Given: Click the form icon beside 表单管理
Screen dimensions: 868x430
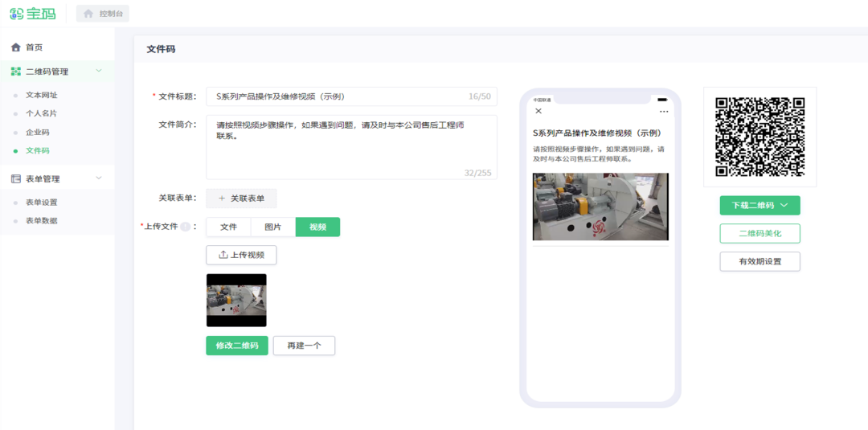Looking at the screenshot, I should (x=15, y=178).
